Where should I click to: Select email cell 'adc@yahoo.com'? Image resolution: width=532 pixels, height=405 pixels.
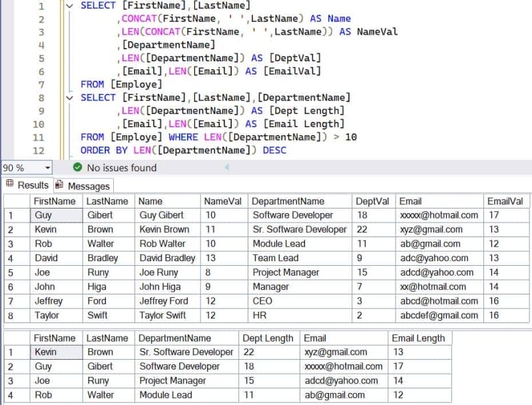(439, 258)
